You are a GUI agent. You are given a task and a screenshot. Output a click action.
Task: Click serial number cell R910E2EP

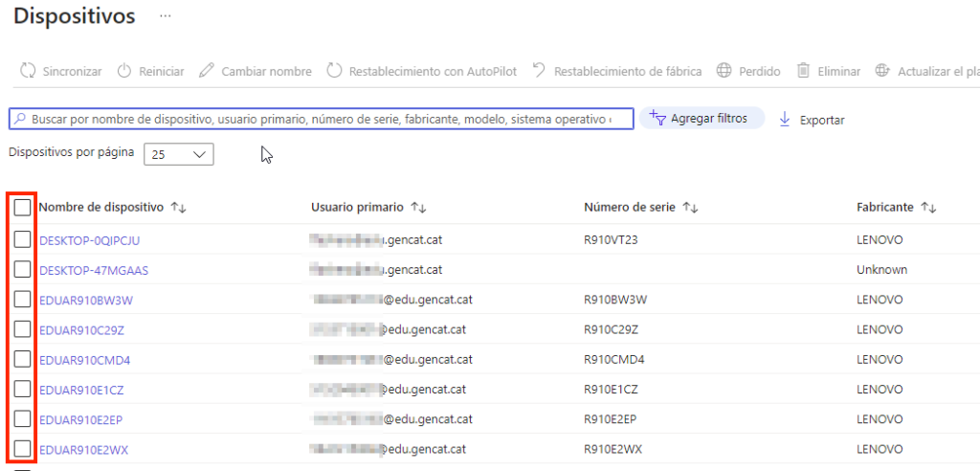click(x=610, y=419)
